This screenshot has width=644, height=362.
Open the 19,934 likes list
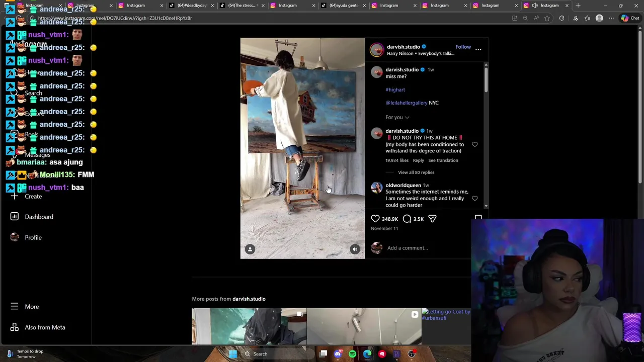coord(396,160)
